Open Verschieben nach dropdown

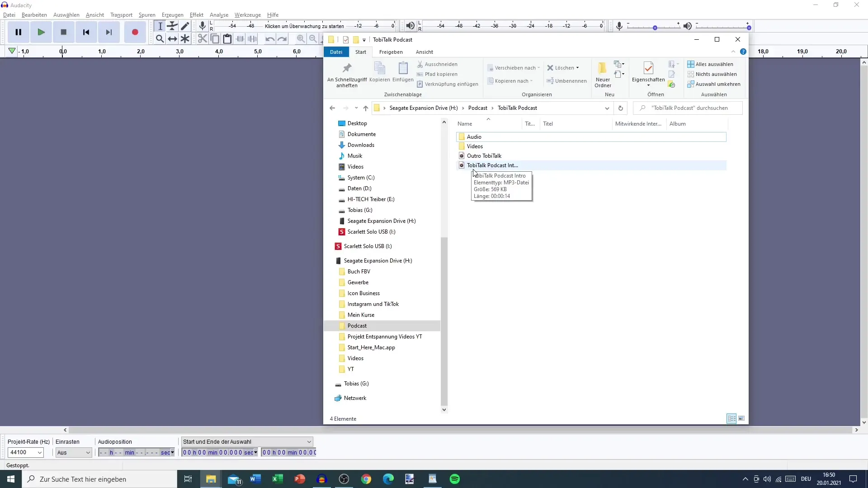[x=514, y=68]
